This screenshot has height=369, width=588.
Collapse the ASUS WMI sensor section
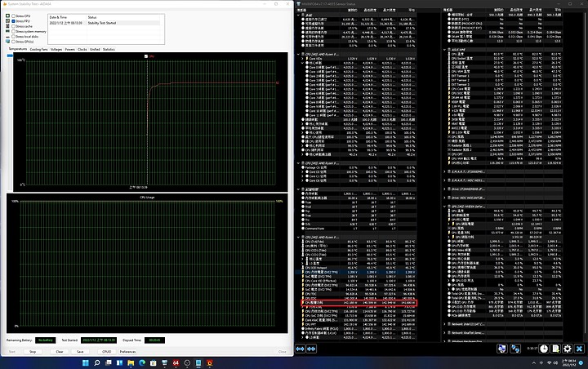(x=445, y=50)
